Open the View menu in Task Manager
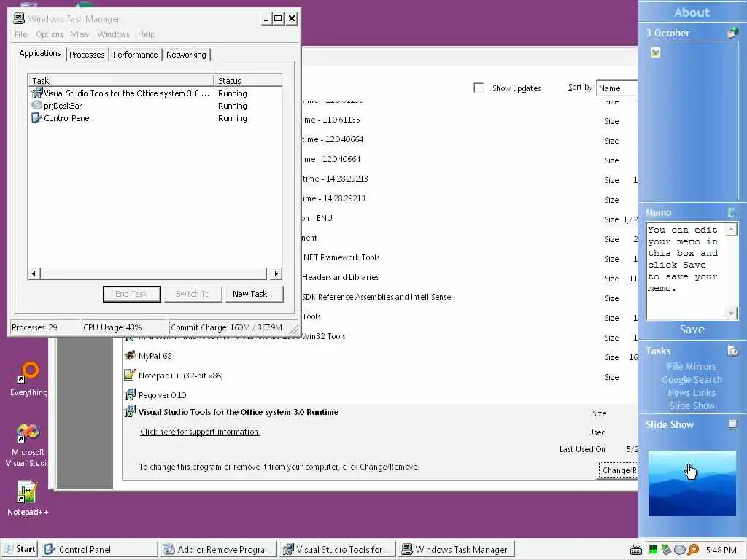 [x=80, y=34]
